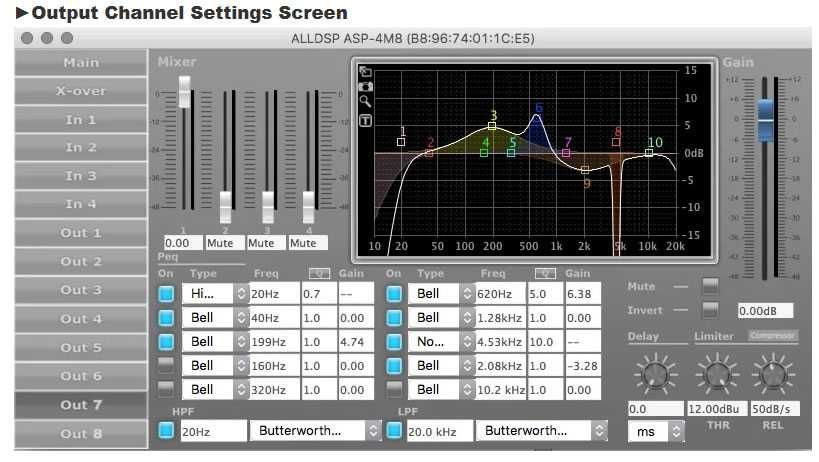Viewport: 819px width, 462px height.
Task: Open type dropdown for 620Hz band
Action: click(x=441, y=293)
